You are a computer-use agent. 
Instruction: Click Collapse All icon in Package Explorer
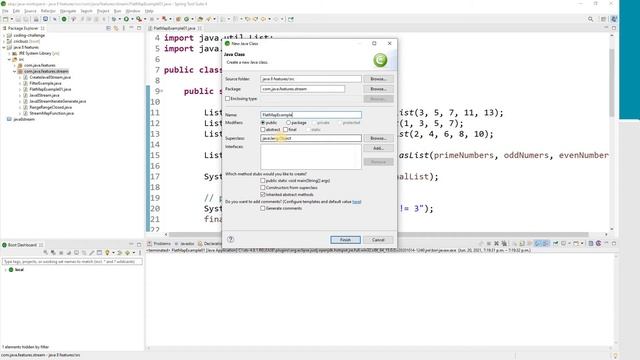pyautogui.click(x=109, y=28)
